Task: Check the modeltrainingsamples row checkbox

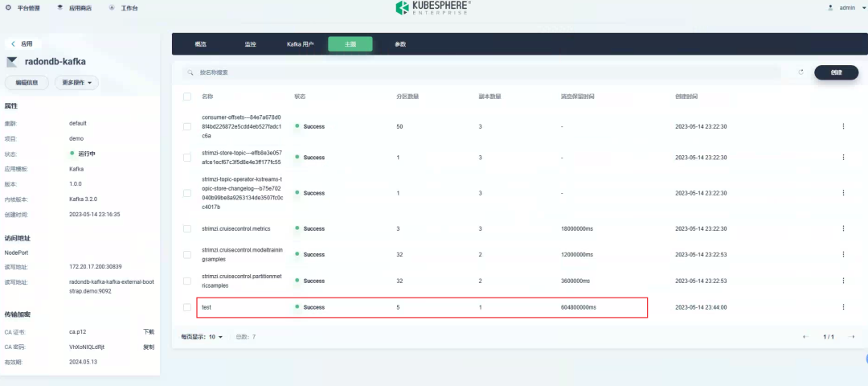Action: coord(187,254)
